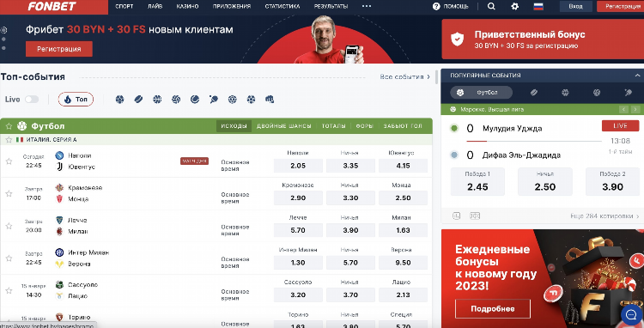
Task: Select the Топ filter pill
Action: click(76, 100)
